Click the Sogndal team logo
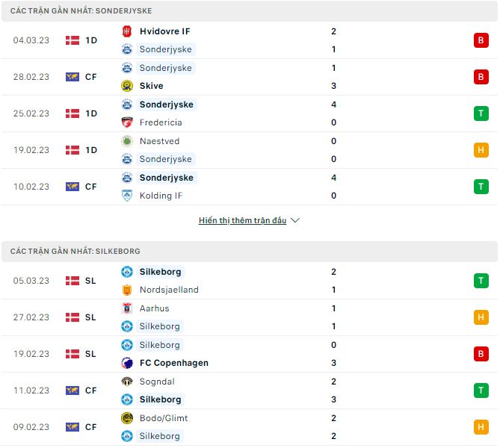Viewport: 500px width, 448px height. tap(126, 382)
